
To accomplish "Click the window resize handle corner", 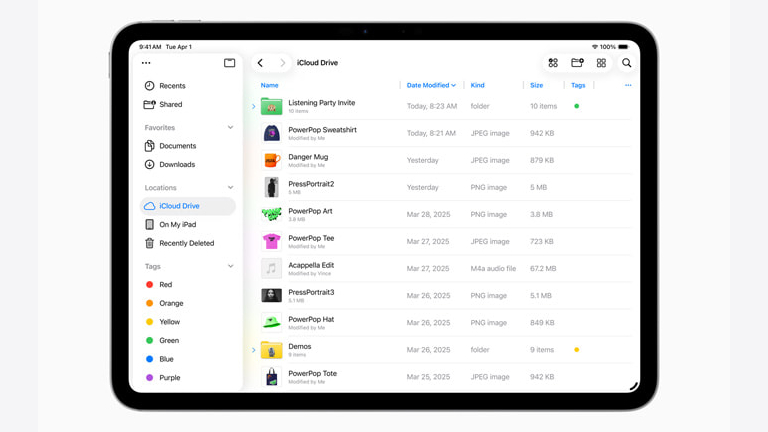I will [634, 386].
